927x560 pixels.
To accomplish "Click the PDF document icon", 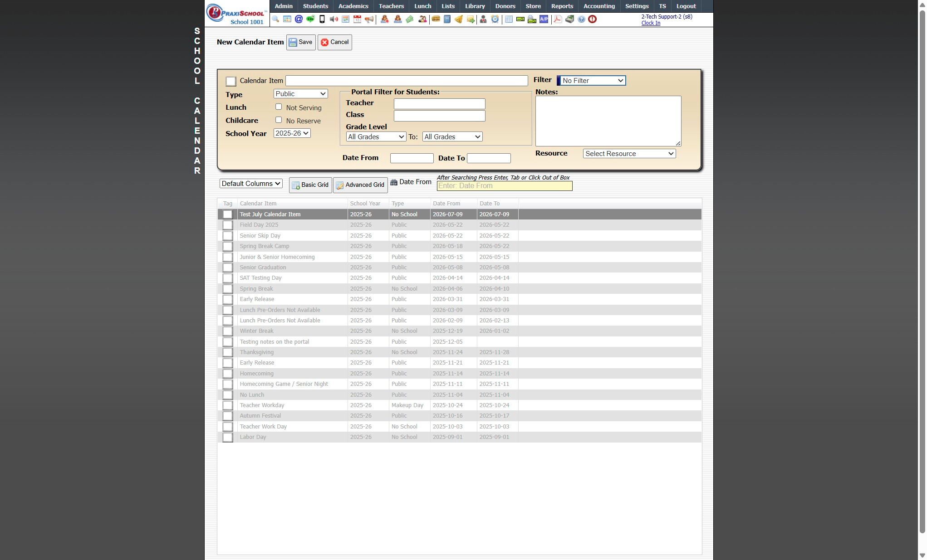I will tap(558, 19).
